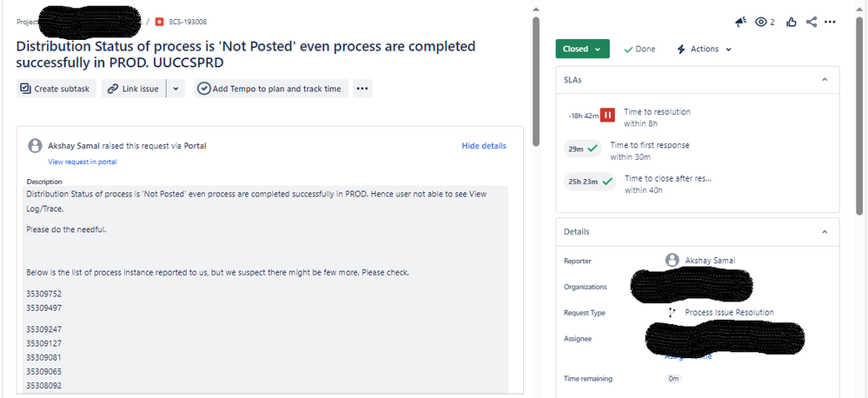This screenshot has height=398, width=868.
Task: Click the main content vertical scrollbar
Action: (536, 82)
